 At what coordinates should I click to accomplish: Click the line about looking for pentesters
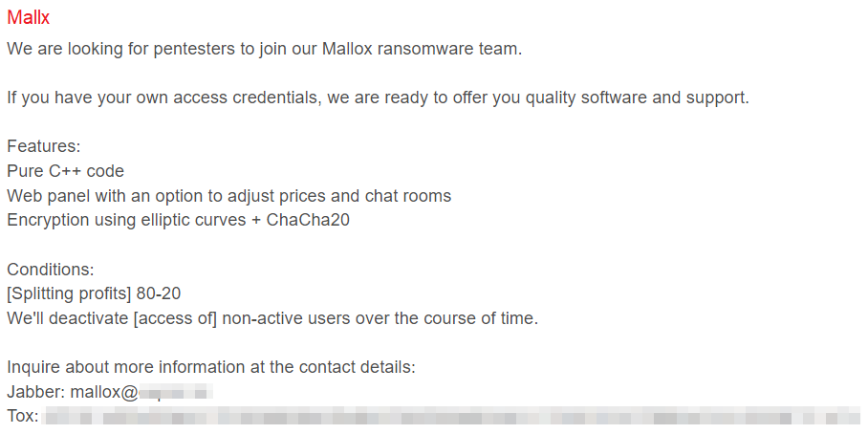click(x=265, y=49)
